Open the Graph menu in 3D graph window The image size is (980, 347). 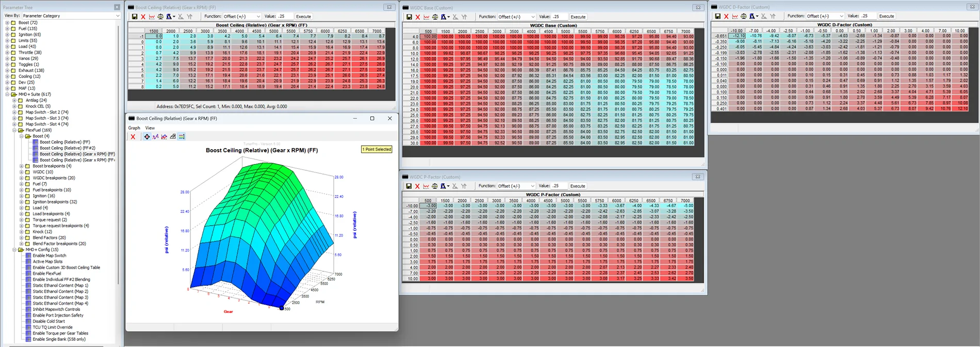coord(134,128)
